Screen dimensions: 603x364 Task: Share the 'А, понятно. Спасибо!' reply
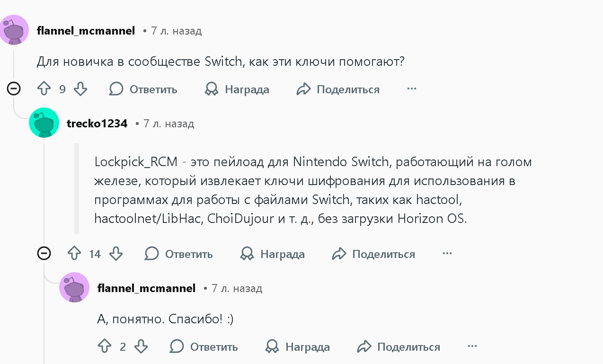coord(399,346)
